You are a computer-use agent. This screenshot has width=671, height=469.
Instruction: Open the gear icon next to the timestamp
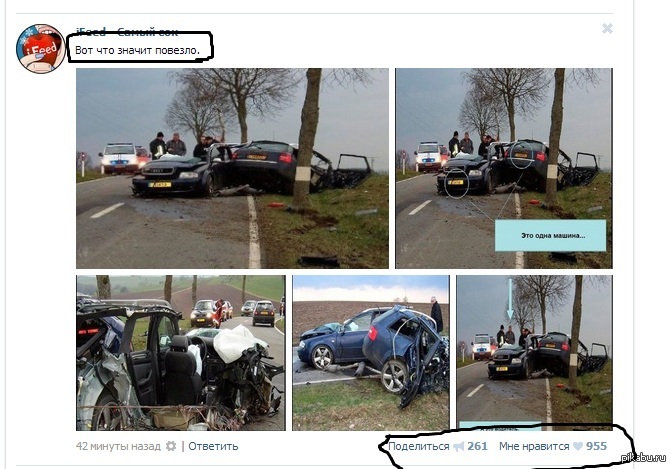171,446
